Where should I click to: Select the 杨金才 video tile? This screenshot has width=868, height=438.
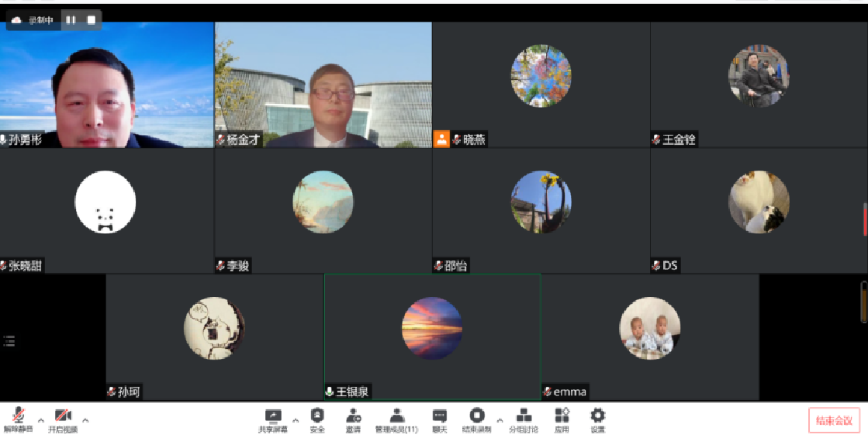tap(323, 84)
